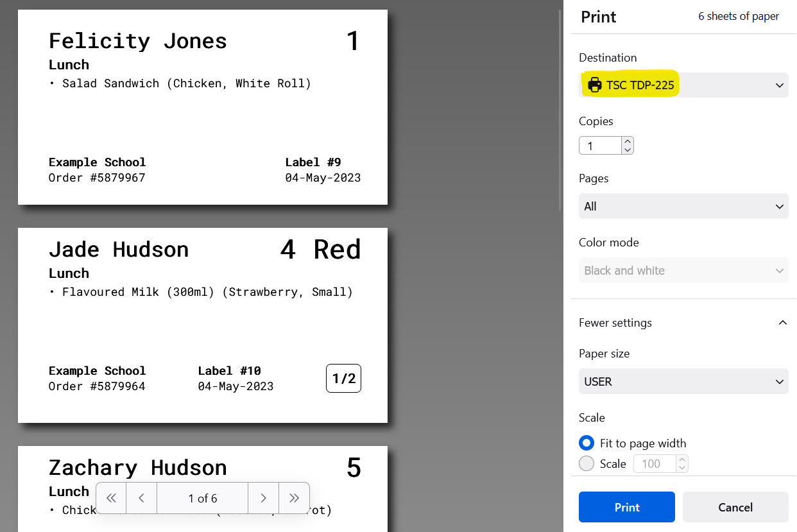This screenshot has width=797, height=532.
Task: Click the scale percentage input field
Action: point(655,463)
